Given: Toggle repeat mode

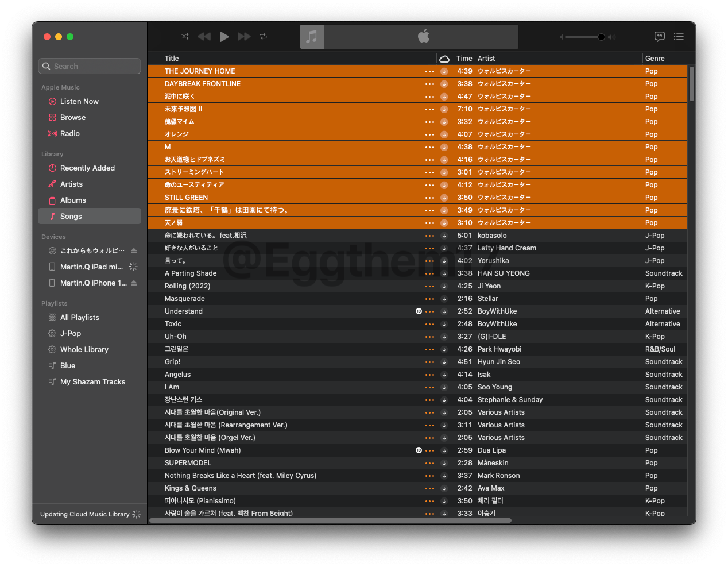Looking at the screenshot, I should click(263, 36).
